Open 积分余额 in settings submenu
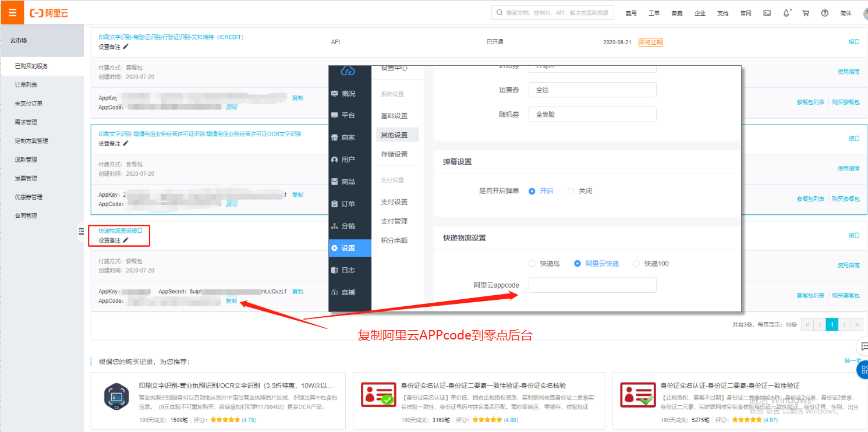Screen dimensions: 868x432 [394, 240]
